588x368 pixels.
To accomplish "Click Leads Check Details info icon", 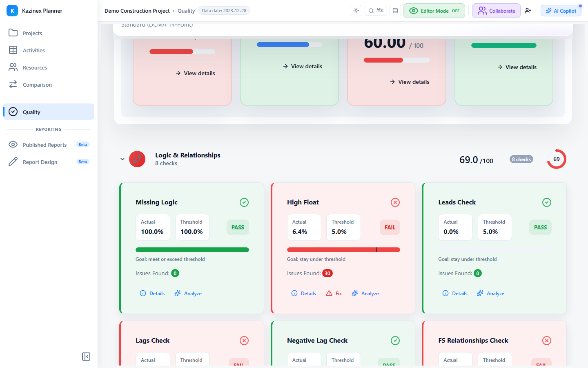I will pos(445,293).
